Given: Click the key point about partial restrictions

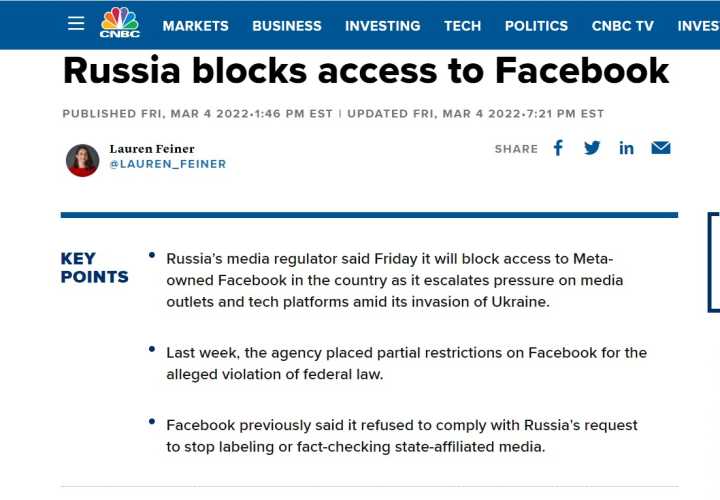Looking at the screenshot, I should [x=406, y=363].
